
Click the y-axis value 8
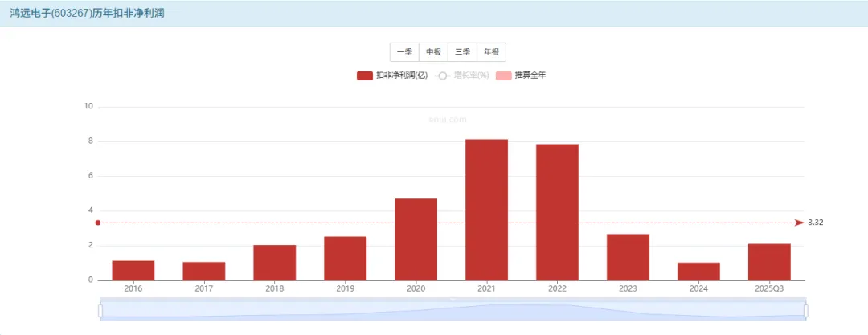(91, 141)
